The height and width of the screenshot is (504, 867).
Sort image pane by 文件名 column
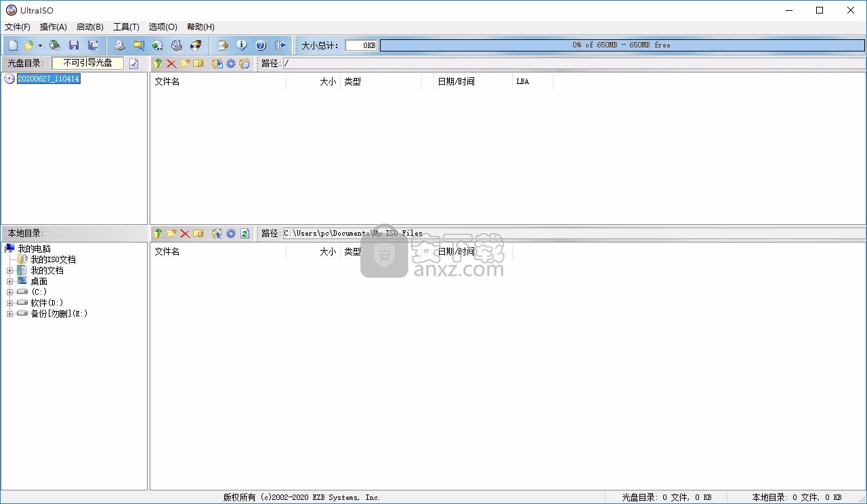tap(218, 81)
